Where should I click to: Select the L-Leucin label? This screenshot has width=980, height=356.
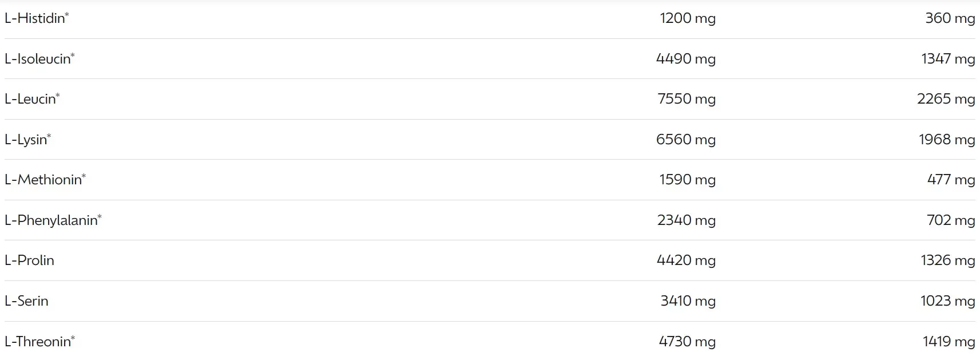[x=32, y=98]
